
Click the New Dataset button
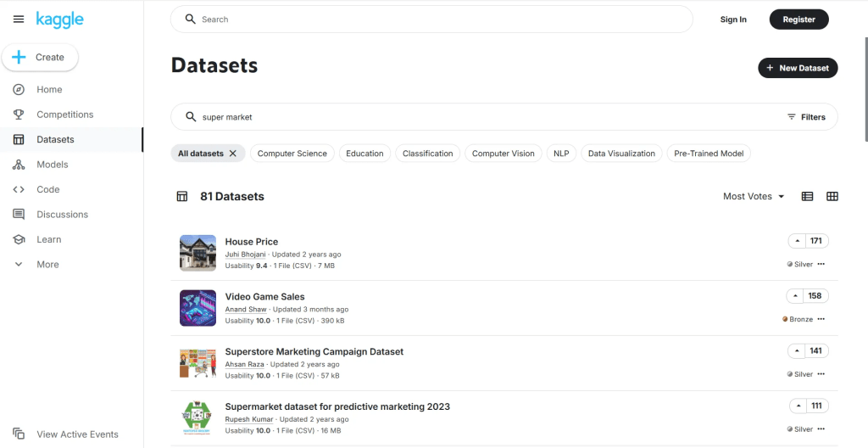797,68
